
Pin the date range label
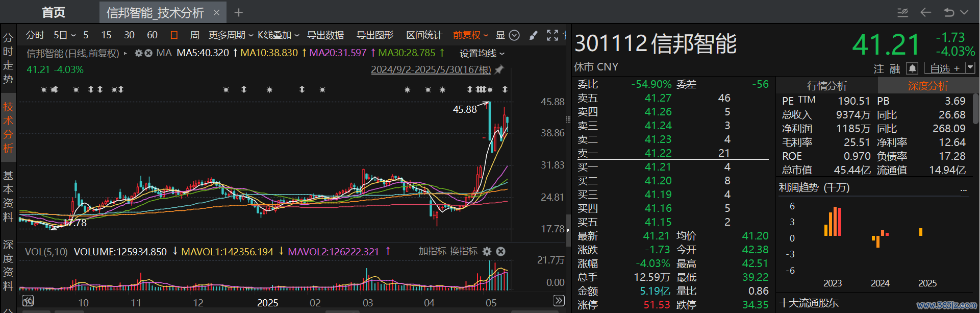(x=499, y=69)
